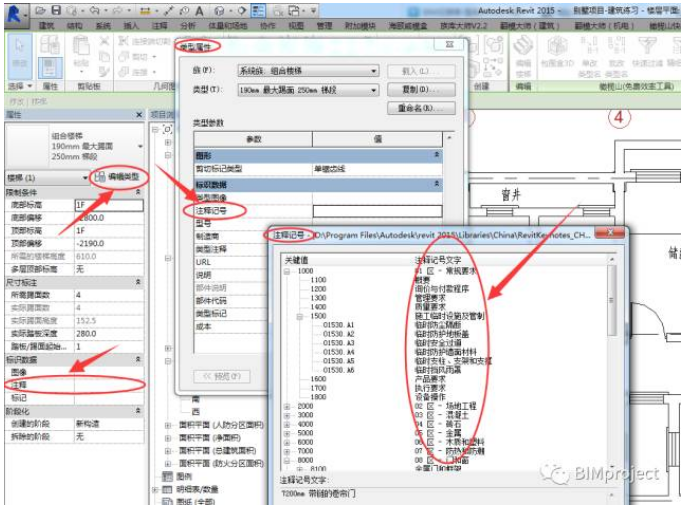Select the Text 'A' tool icon
The width and height of the screenshot is (683, 506).
(x=199, y=11)
